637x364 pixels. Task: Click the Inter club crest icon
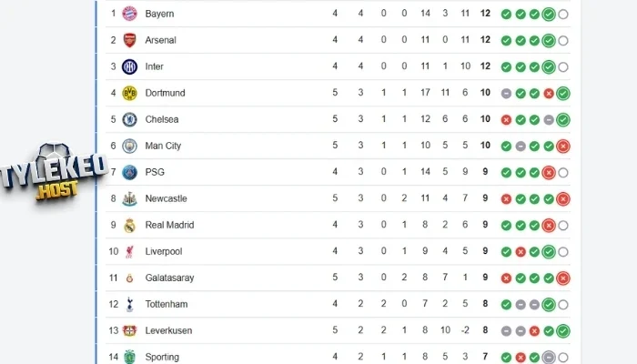129,66
